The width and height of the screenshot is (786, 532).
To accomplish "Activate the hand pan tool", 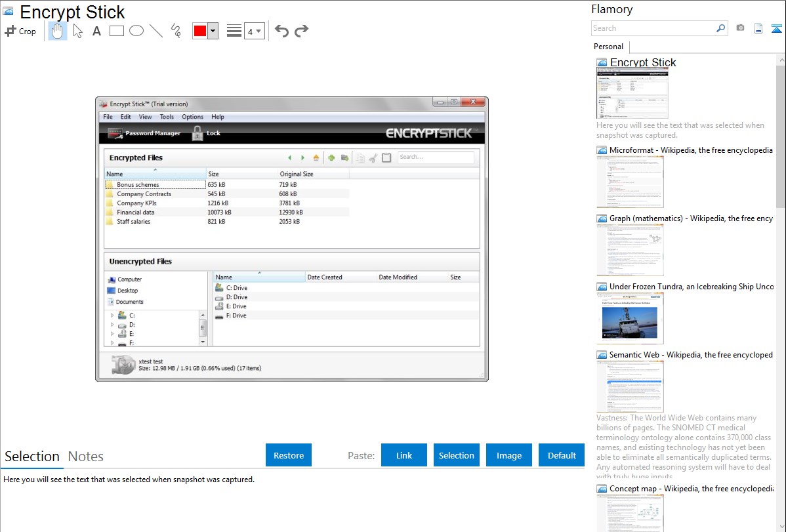I will (58, 31).
